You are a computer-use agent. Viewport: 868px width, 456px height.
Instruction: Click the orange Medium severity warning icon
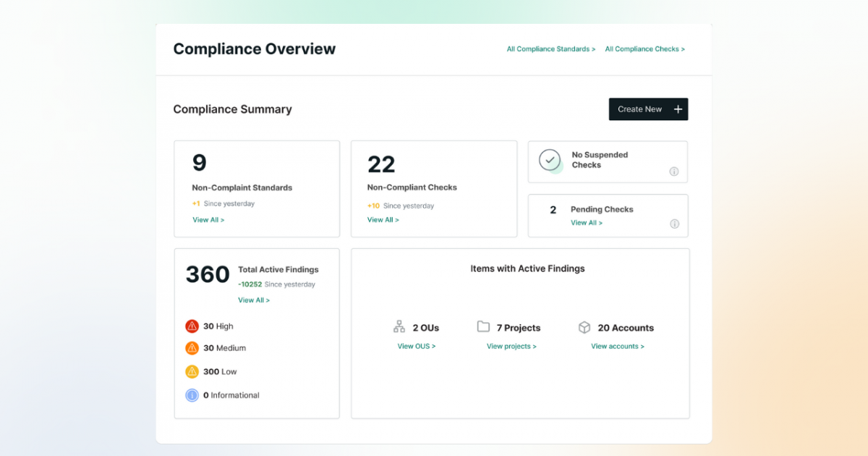(192, 348)
